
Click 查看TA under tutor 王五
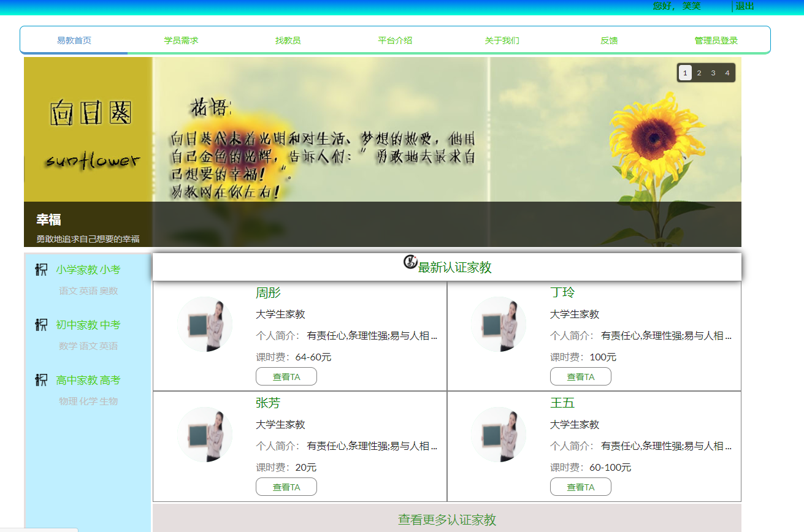pos(580,486)
